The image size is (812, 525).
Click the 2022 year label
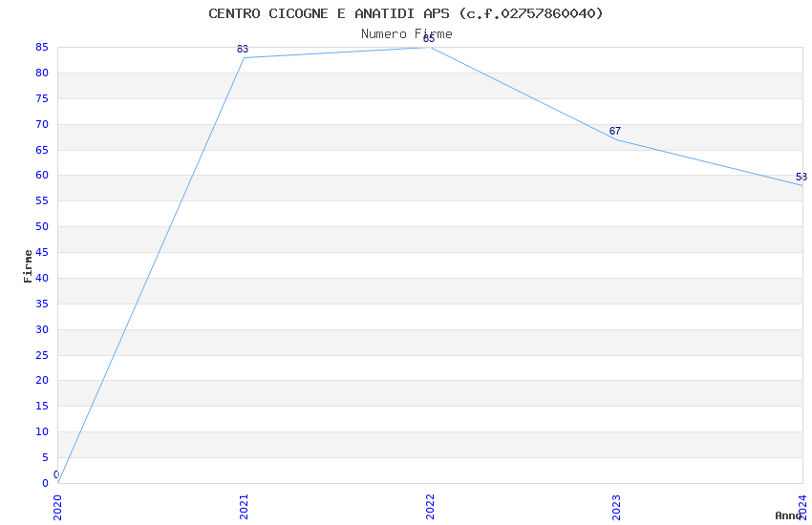(430, 507)
